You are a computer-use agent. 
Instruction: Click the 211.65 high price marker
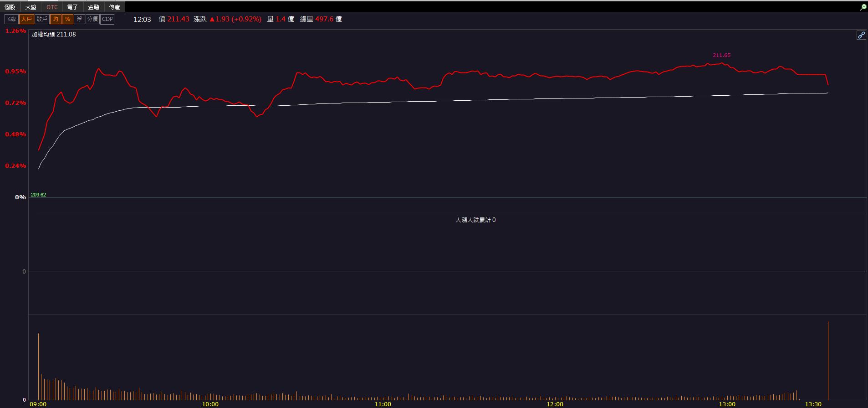(x=721, y=55)
